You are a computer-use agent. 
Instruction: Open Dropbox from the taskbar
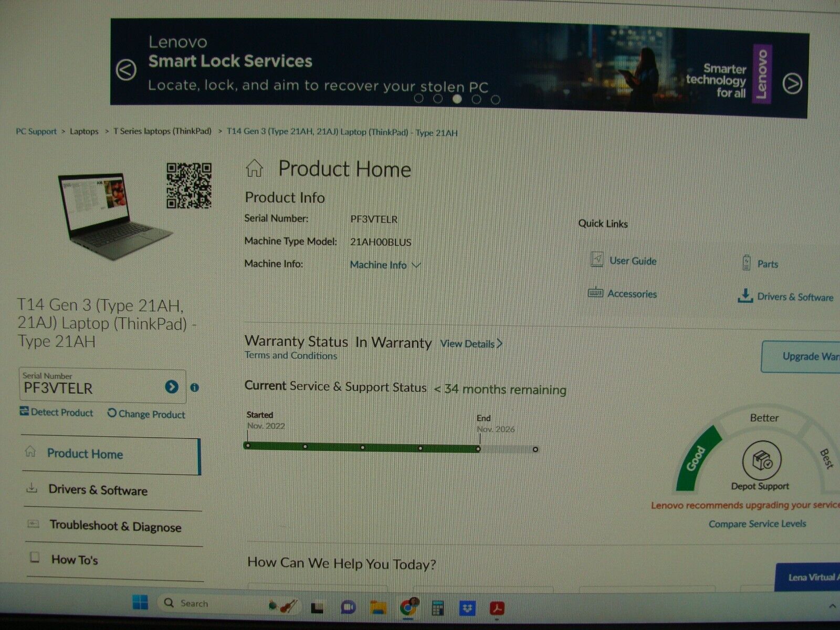coord(467,608)
